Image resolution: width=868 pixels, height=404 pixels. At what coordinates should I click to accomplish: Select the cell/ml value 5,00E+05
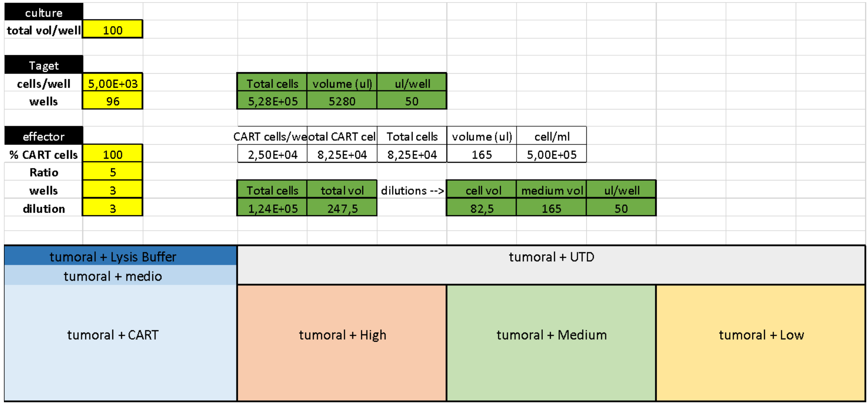click(551, 154)
